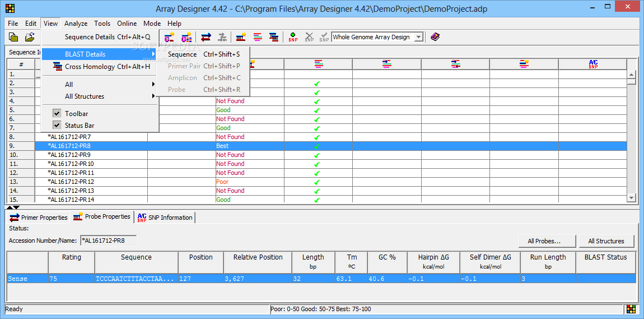The width and height of the screenshot is (644, 319).
Task: Click green checkmark in AL161712-PR8 row
Action: pyautogui.click(x=316, y=146)
